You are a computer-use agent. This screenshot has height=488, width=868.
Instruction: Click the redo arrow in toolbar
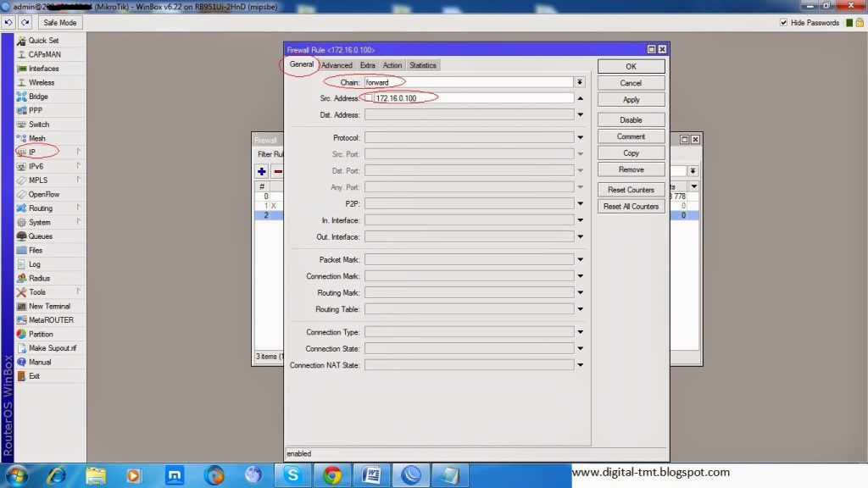tap(25, 23)
